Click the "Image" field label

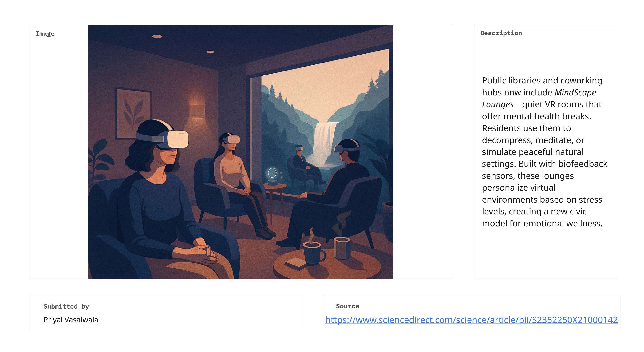coord(45,34)
